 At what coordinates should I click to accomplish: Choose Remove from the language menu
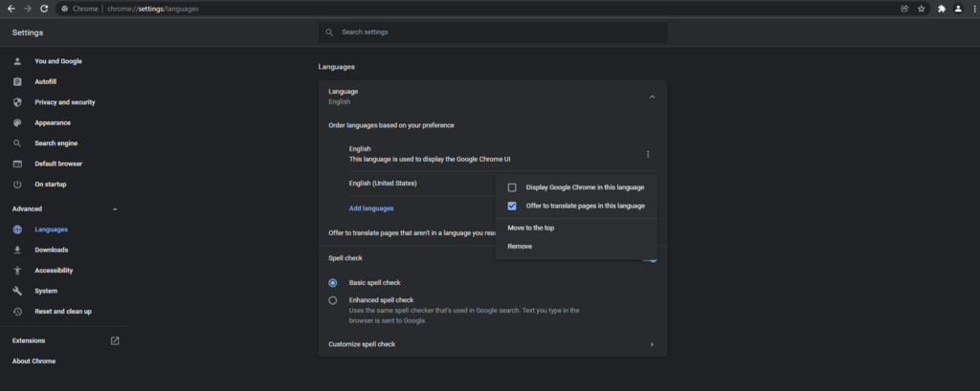tap(520, 246)
